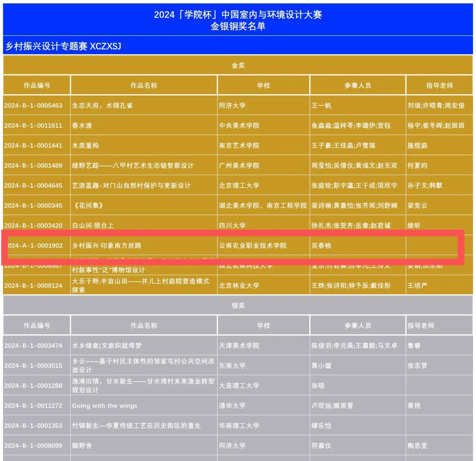Click the 学校 column header in gold table
The height and width of the screenshot is (461, 476).
263,86
